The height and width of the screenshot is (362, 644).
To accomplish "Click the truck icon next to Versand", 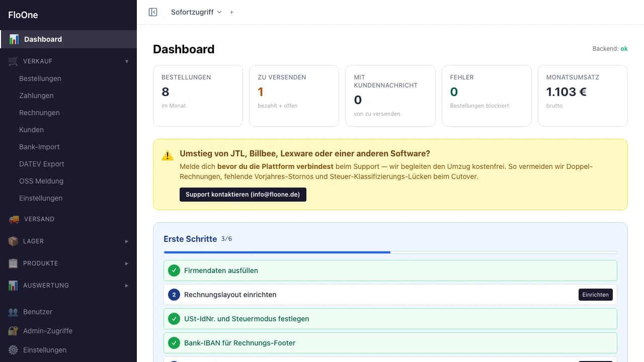I will click(14, 219).
